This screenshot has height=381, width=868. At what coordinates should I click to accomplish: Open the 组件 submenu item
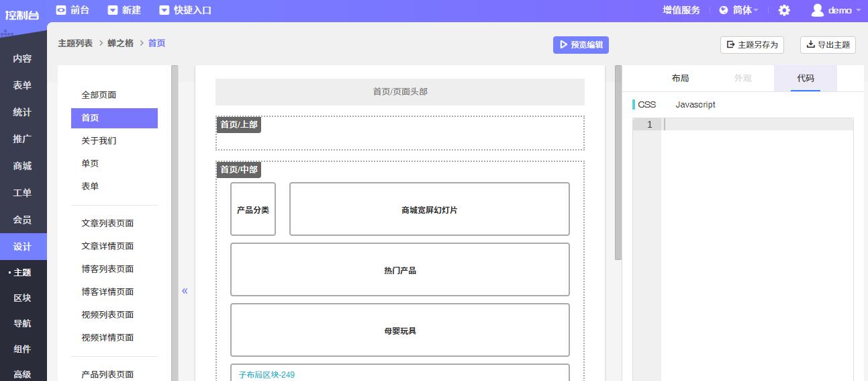pos(23,349)
